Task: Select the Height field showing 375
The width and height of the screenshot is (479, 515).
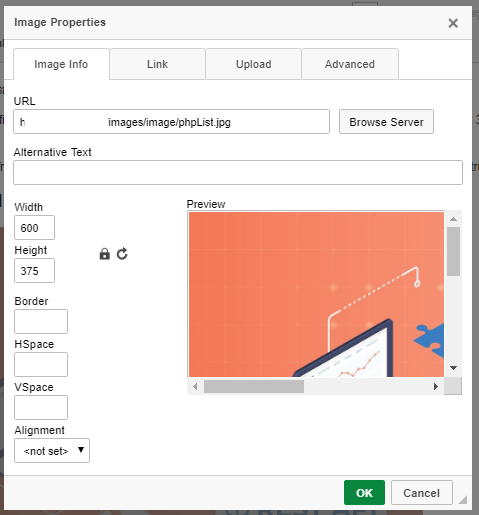Action: tap(34, 271)
